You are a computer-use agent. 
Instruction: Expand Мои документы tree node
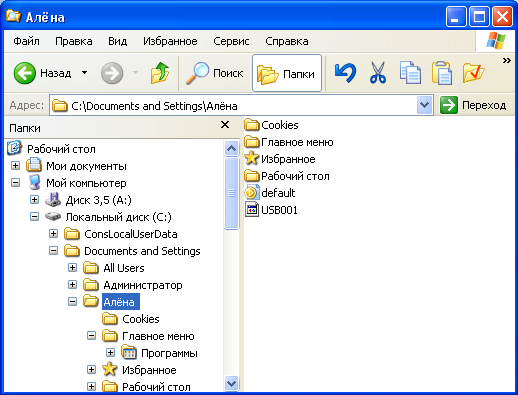15,165
